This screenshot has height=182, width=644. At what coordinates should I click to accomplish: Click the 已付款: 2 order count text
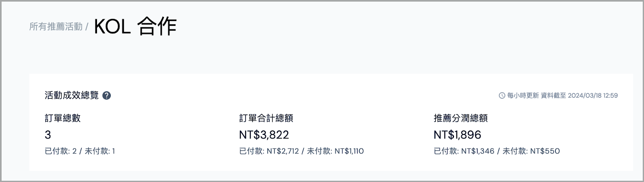tap(61, 151)
